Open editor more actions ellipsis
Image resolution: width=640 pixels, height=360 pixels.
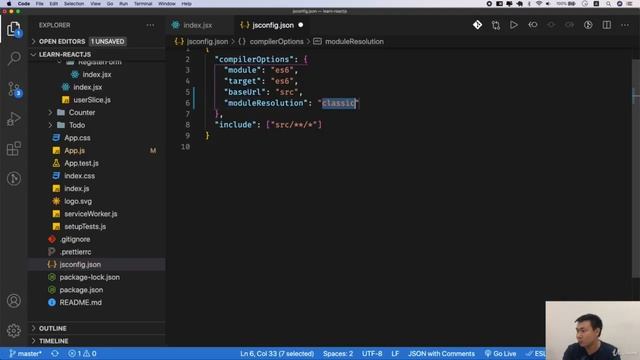click(x=625, y=25)
